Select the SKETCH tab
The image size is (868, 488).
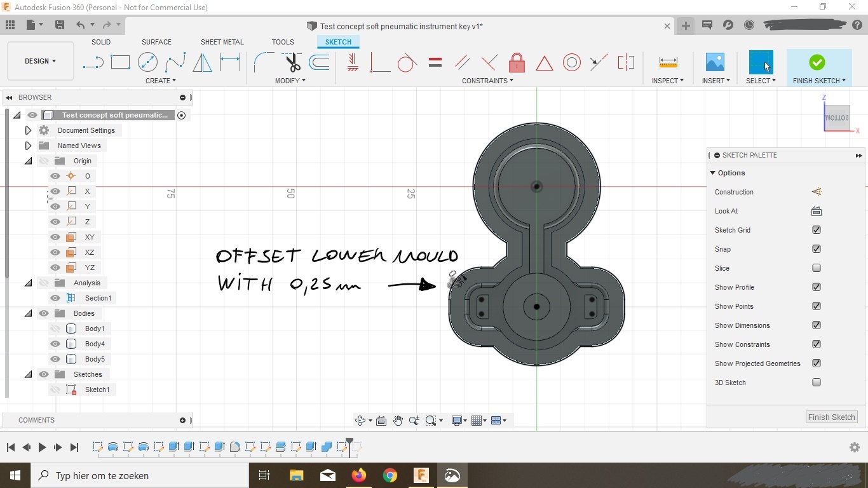pyautogui.click(x=338, y=42)
